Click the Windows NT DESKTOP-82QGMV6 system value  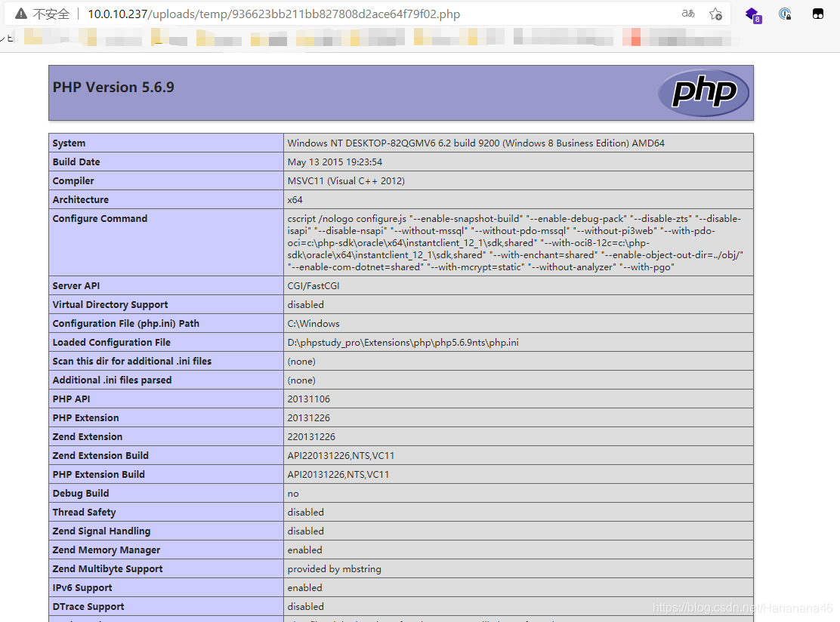click(476, 143)
